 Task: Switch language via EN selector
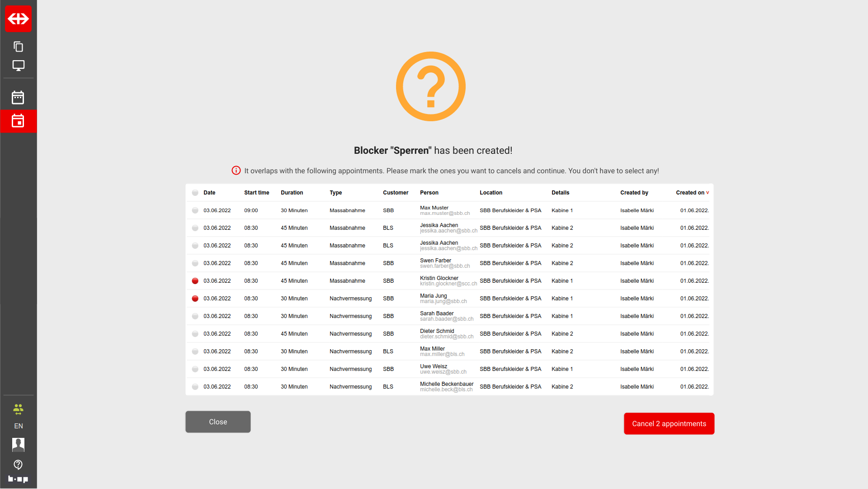coord(18,426)
